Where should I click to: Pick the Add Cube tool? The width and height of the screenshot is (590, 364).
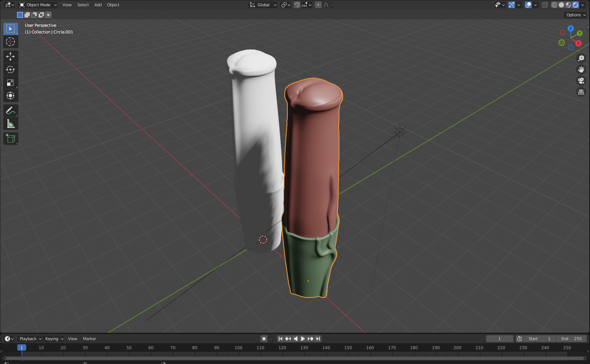(10, 139)
